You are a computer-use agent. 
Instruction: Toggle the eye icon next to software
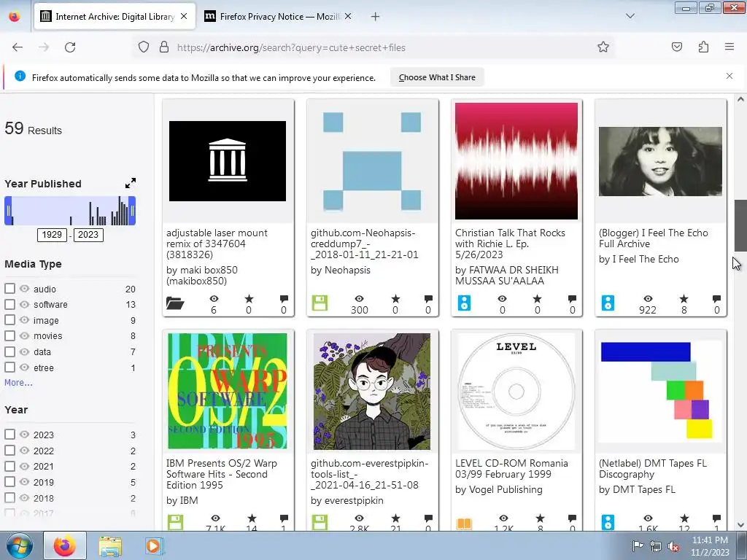coord(24,304)
